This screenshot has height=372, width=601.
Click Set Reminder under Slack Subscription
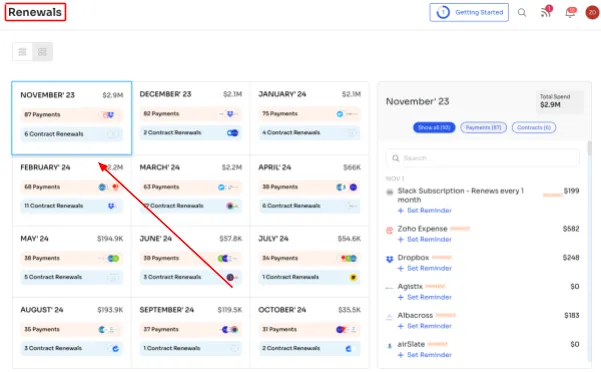click(x=425, y=210)
